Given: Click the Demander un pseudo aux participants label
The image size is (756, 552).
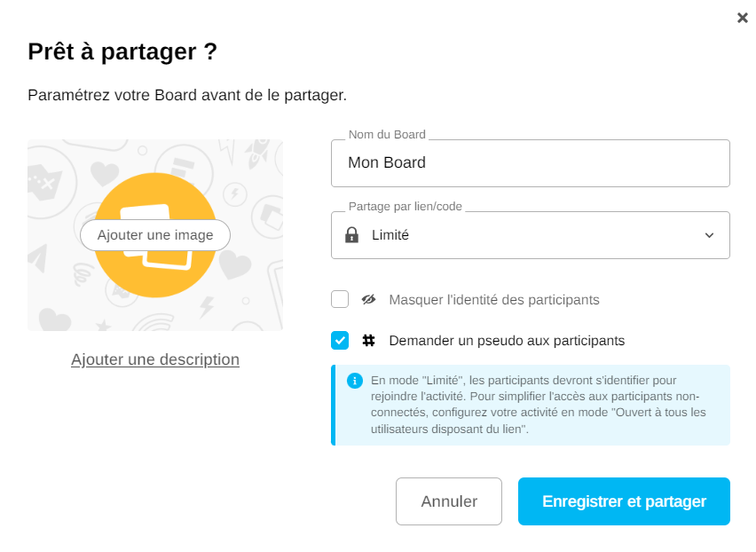Looking at the screenshot, I should click(x=507, y=340).
